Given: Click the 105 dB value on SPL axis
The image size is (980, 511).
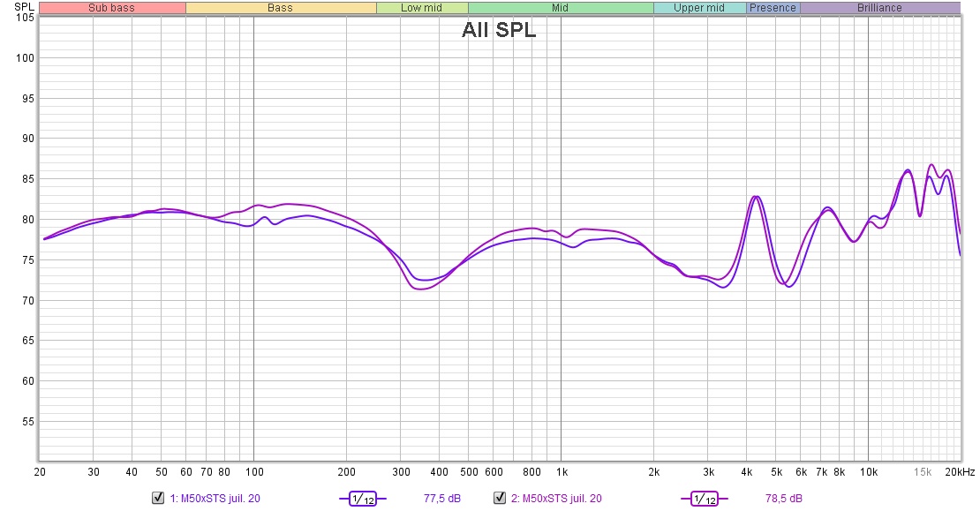Looking at the screenshot, I should coord(25,18).
